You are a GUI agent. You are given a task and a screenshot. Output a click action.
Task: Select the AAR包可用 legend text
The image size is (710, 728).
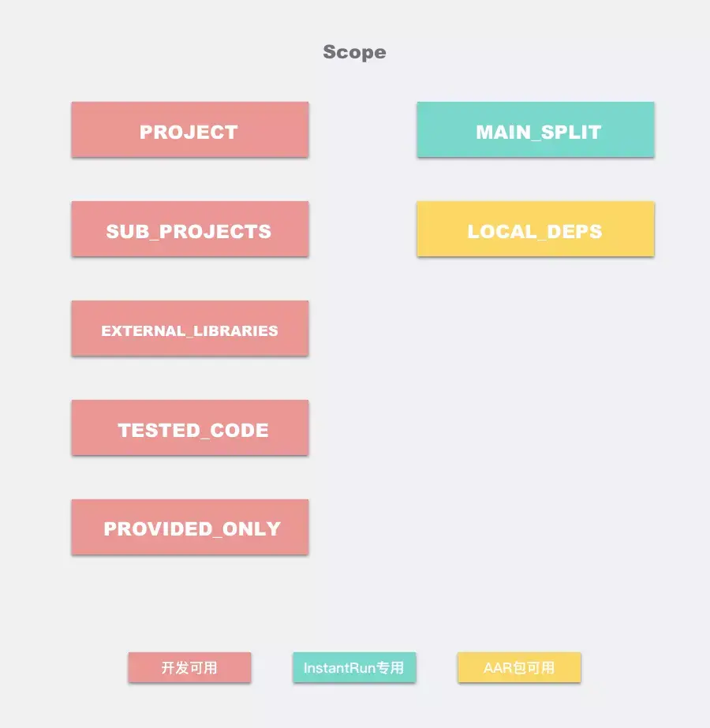[519, 667]
